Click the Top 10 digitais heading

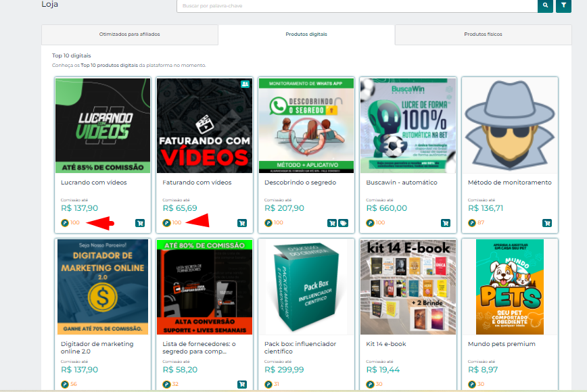pyautogui.click(x=72, y=55)
